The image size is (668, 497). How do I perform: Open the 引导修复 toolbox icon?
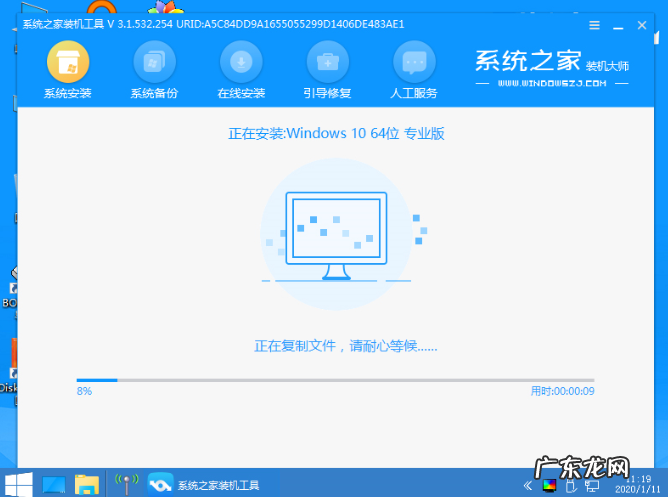click(328, 62)
